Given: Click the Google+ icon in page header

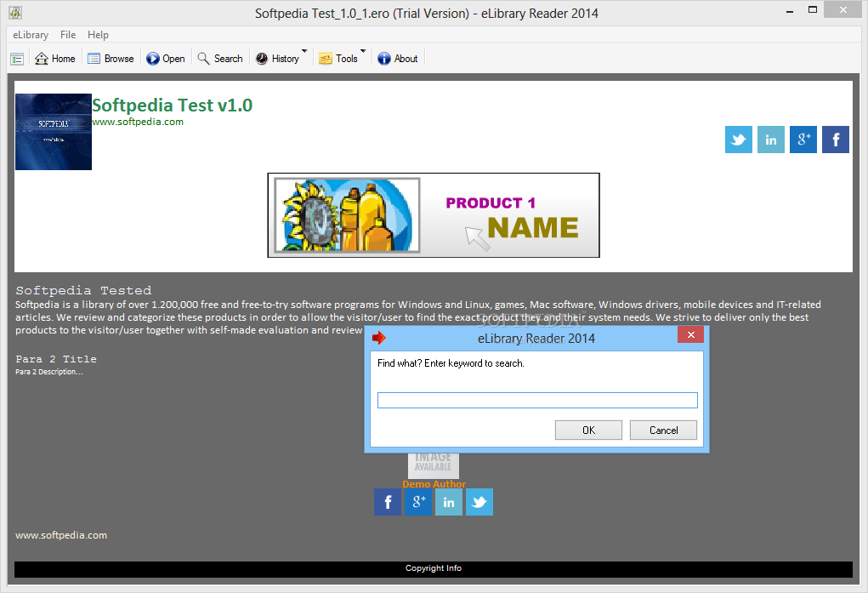Looking at the screenshot, I should [803, 140].
